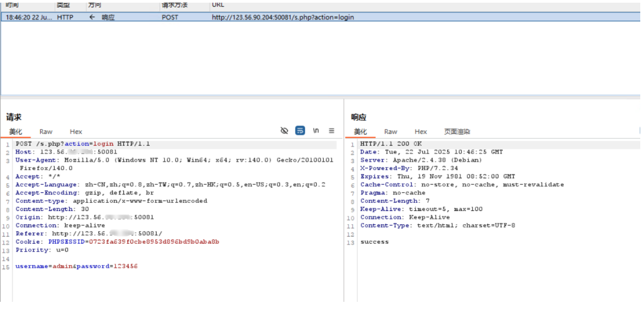Image resolution: width=644 pixels, height=312 pixels.
Task: Open the request editor hamburger menu
Action: (x=331, y=131)
